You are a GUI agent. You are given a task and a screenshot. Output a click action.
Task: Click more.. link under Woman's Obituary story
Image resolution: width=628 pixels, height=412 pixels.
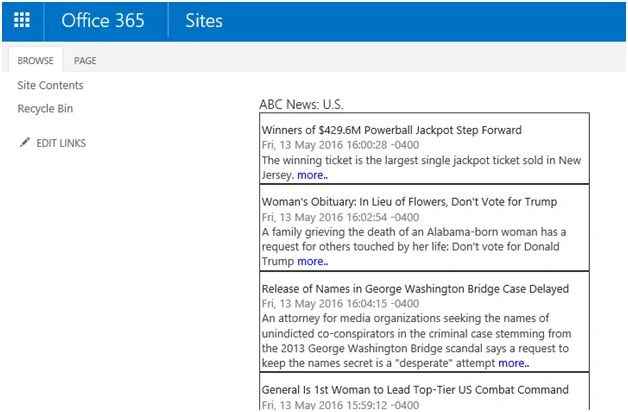click(312, 261)
